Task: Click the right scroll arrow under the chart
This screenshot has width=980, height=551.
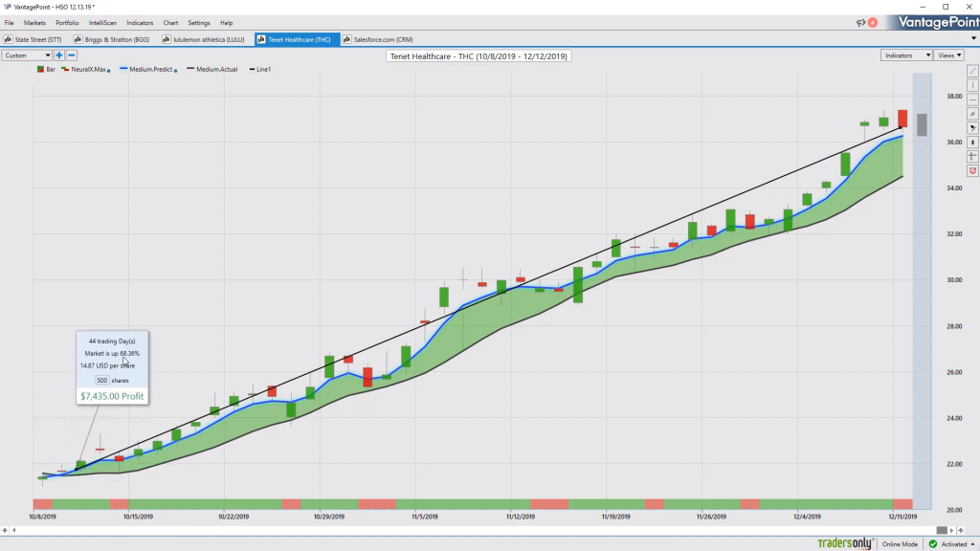Action: tap(952, 530)
